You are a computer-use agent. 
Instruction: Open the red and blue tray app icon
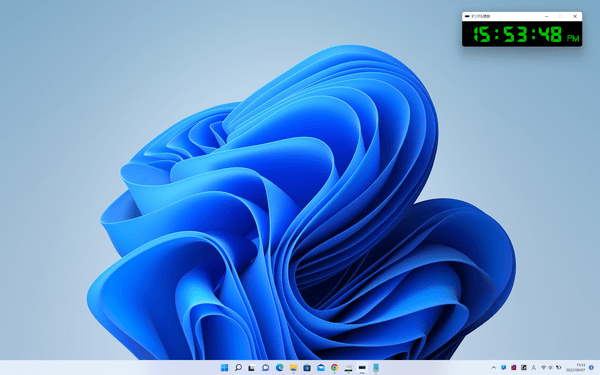coord(514,368)
